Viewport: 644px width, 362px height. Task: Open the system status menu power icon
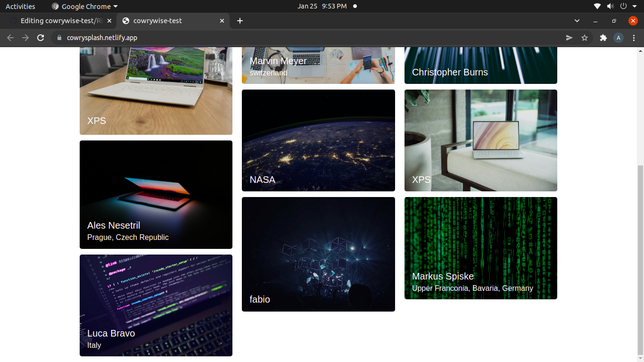[x=623, y=6]
